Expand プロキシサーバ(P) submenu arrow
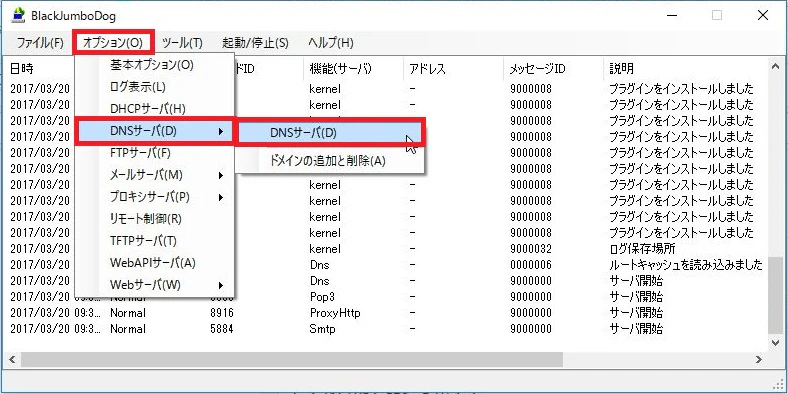 tap(221, 197)
